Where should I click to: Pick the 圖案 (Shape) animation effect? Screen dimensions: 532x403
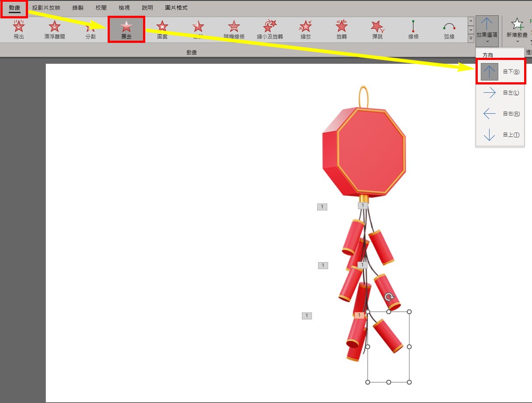tap(162, 30)
